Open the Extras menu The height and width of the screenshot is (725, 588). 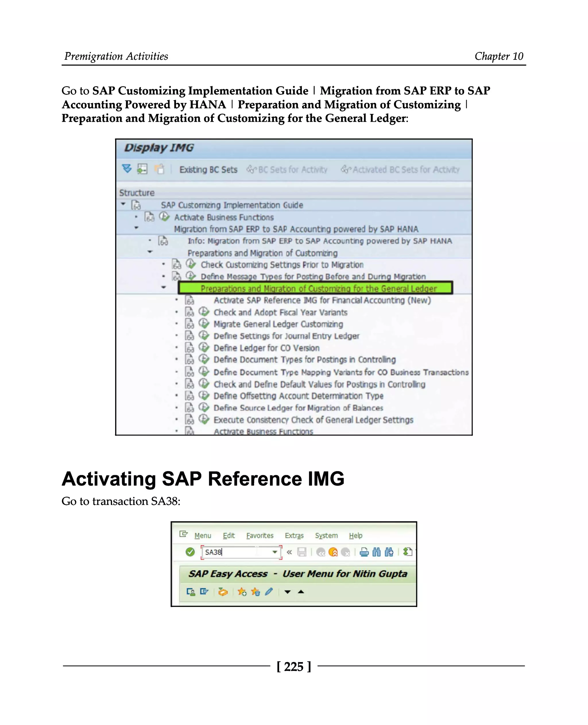pos(294,535)
